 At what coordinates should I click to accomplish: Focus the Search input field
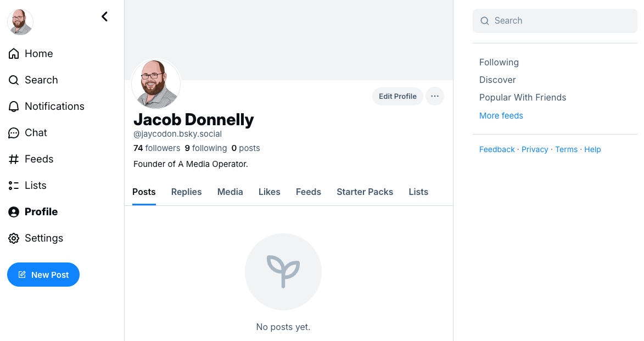555,20
